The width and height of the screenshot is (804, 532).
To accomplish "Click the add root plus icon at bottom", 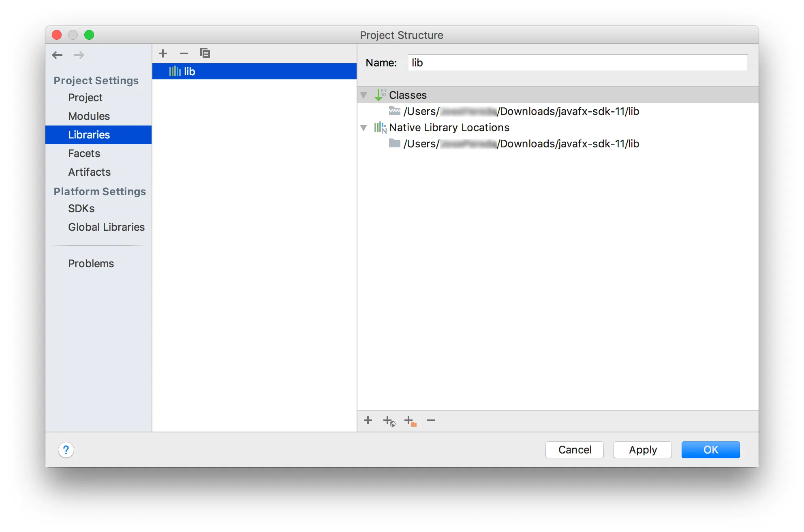I will tap(368, 420).
